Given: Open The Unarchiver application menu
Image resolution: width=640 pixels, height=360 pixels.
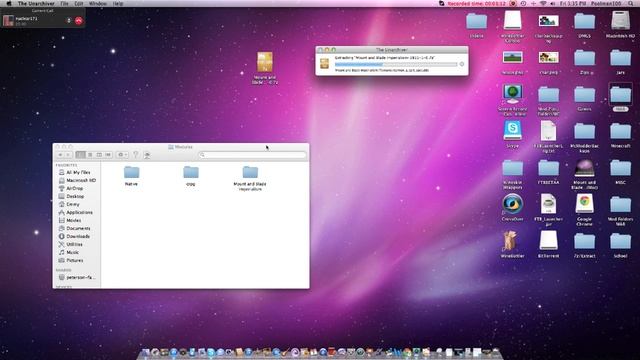Looking at the screenshot, I should [x=36, y=3].
